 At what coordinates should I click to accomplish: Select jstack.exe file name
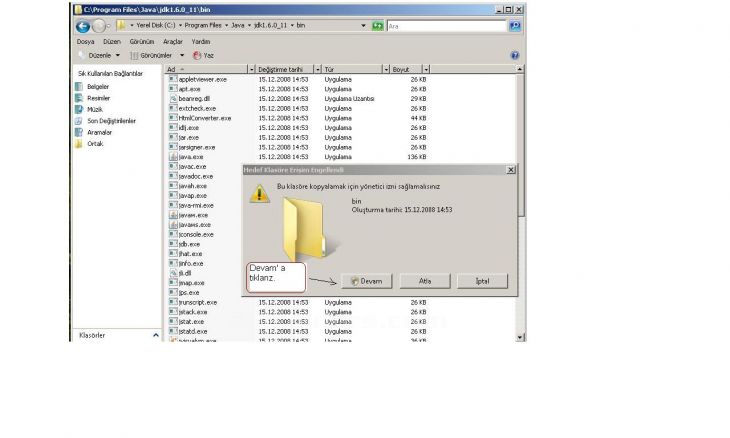[193, 312]
